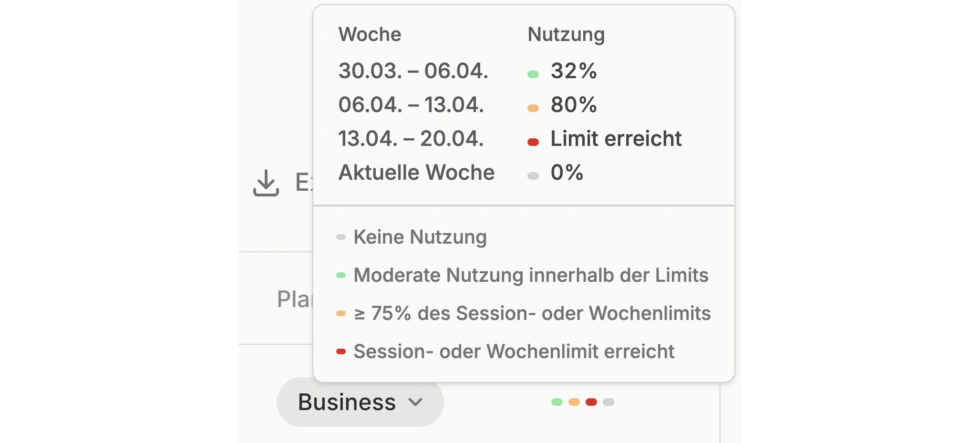The image size is (980, 443).
Task: Click the orange 75% limit legend dot
Action: pos(340,313)
